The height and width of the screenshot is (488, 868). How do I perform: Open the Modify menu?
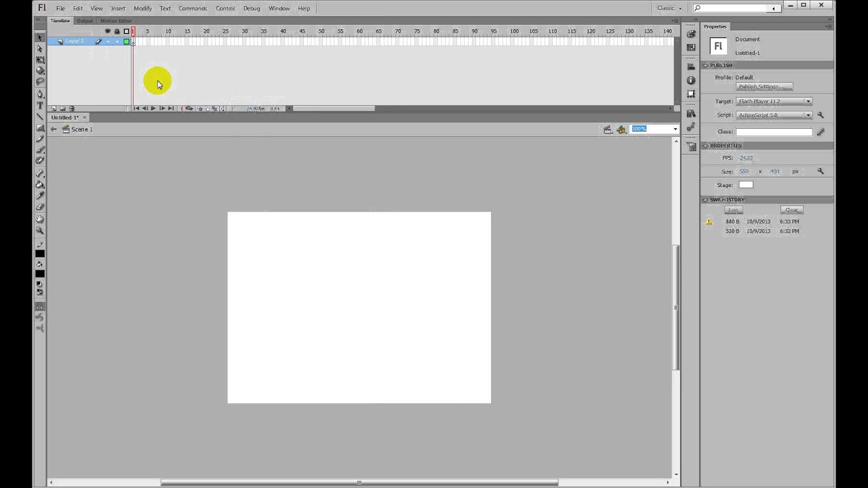(x=142, y=8)
